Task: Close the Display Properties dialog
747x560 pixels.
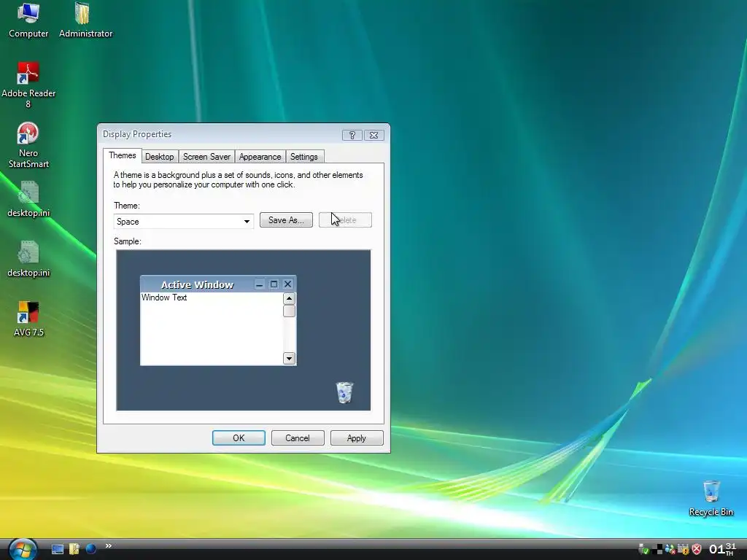Action: click(374, 135)
